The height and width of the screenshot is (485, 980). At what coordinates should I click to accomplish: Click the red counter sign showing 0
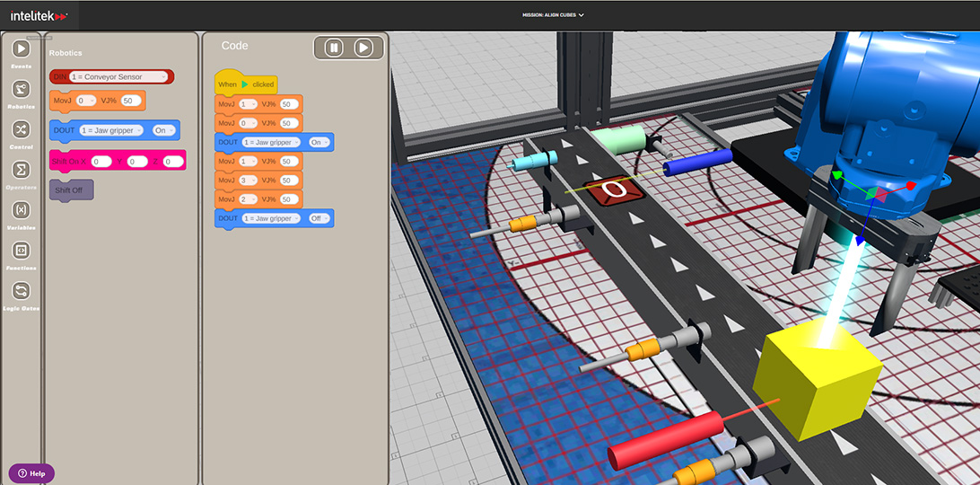coord(615,190)
